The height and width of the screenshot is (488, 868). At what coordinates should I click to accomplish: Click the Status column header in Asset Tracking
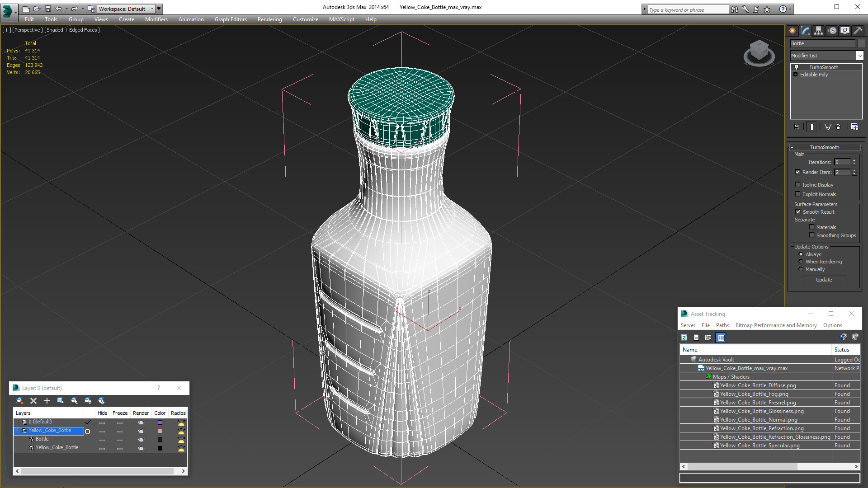point(845,350)
